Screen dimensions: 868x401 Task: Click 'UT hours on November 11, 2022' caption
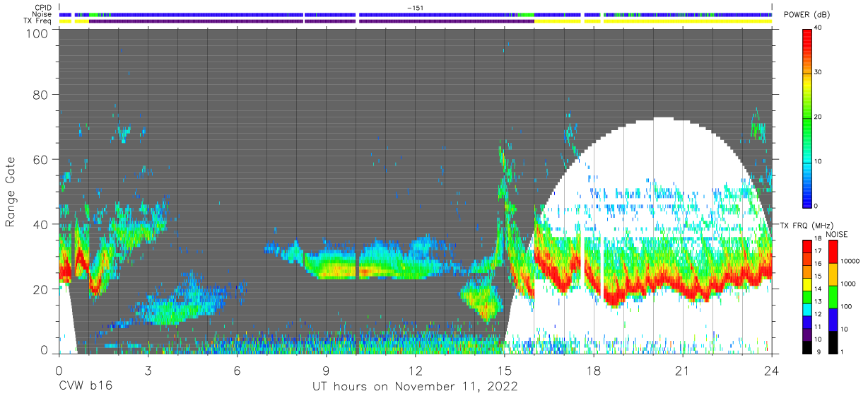point(416,387)
